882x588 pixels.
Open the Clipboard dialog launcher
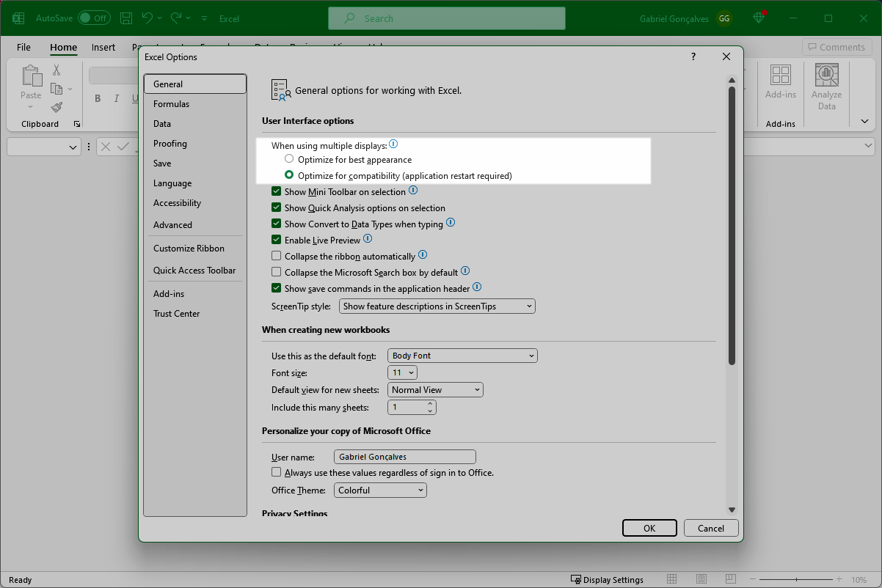[x=77, y=124]
